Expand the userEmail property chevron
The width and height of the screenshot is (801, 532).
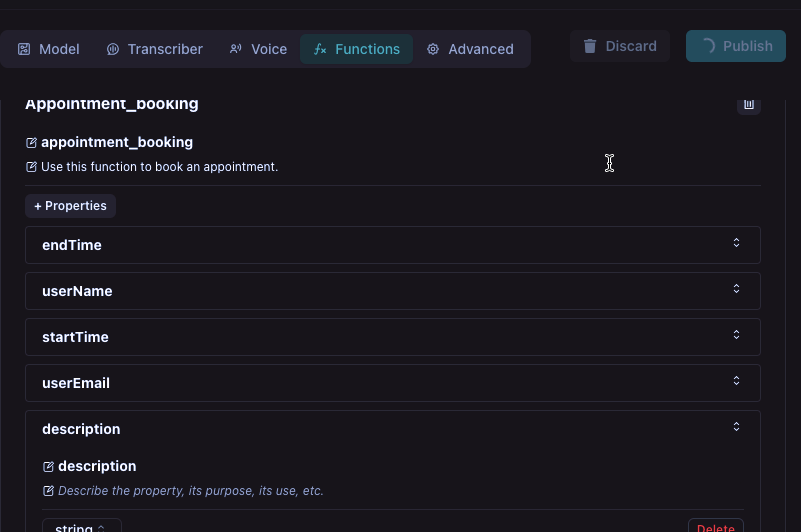pyautogui.click(x=736, y=381)
